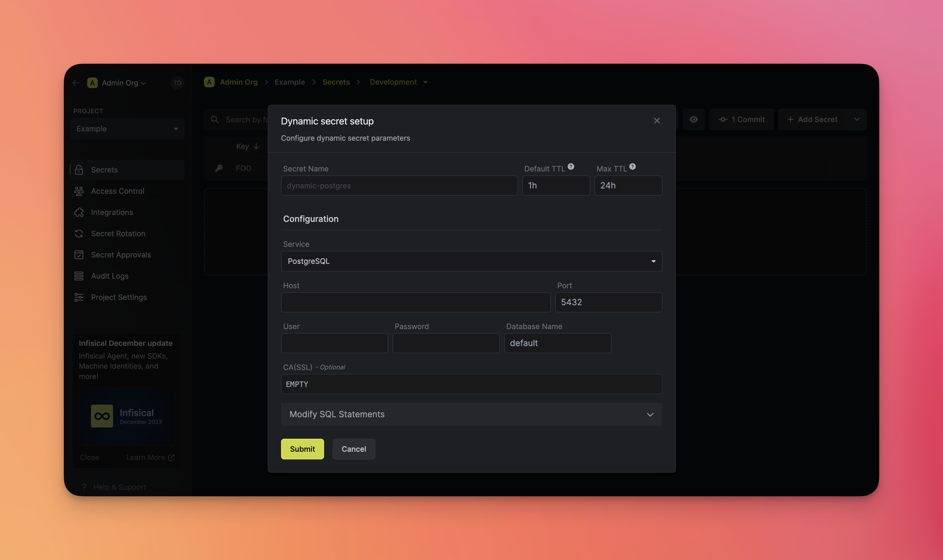Submit the dynamic secret form
The image size is (943, 560).
(302, 449)
